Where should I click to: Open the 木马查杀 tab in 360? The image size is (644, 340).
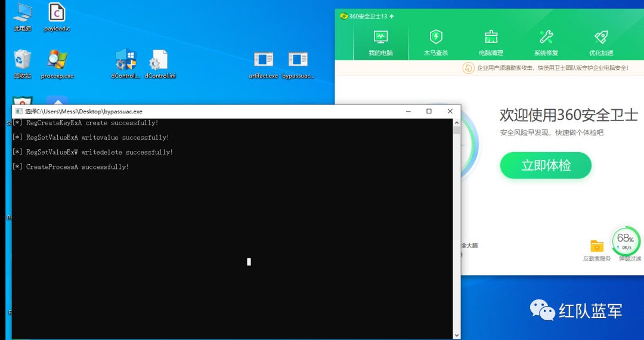click(436, 43)
